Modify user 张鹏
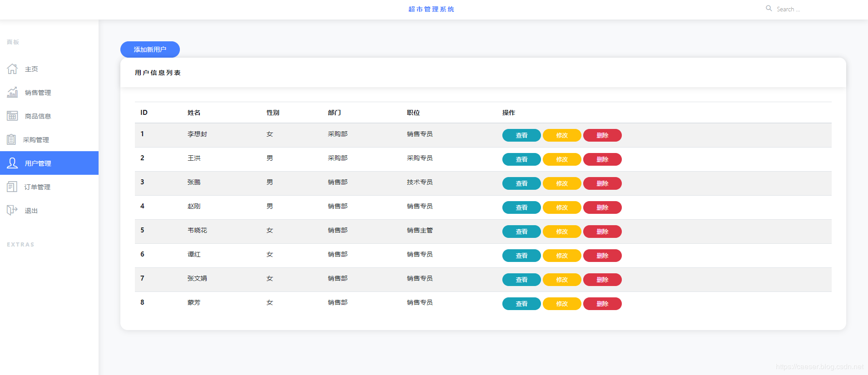Image resolution: width=868 pixels, height=375 pixels. coord(562,183)
